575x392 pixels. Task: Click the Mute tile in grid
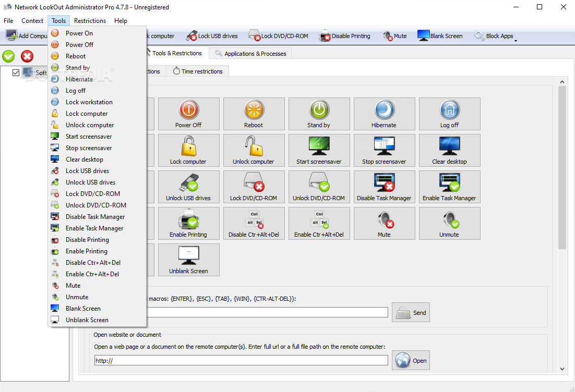click(385, 224)
